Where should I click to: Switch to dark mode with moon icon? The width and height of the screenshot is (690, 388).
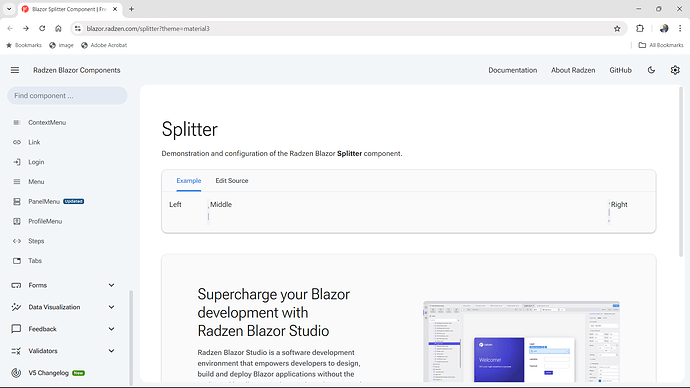[x=651, y=70]
